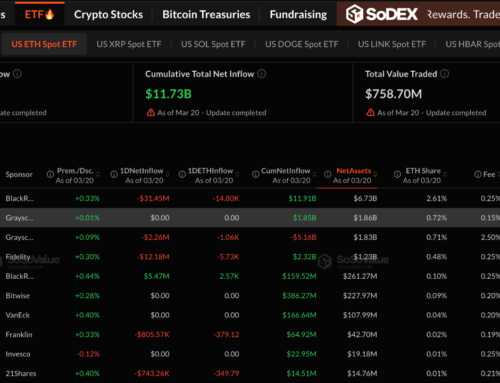Open info icon beside NetAssets column
Screen dimensions: 500x383
coord(328,174)
